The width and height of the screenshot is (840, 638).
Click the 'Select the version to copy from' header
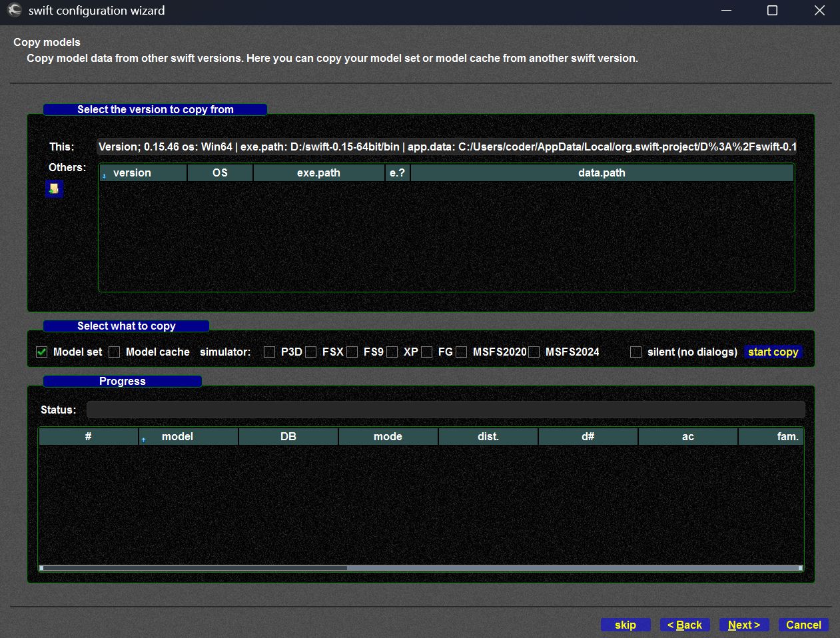pyautogui.click(x=155, y=109)
